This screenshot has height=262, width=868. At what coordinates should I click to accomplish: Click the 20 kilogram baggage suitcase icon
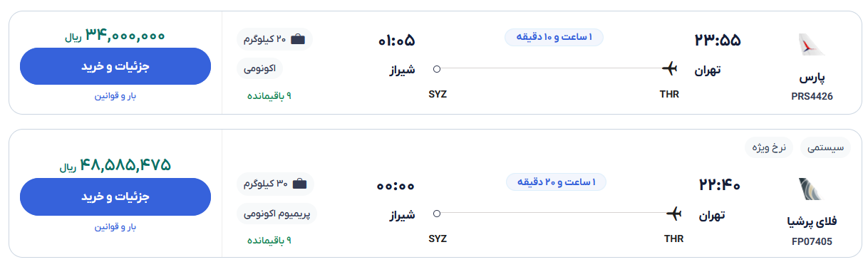point(298,39)
